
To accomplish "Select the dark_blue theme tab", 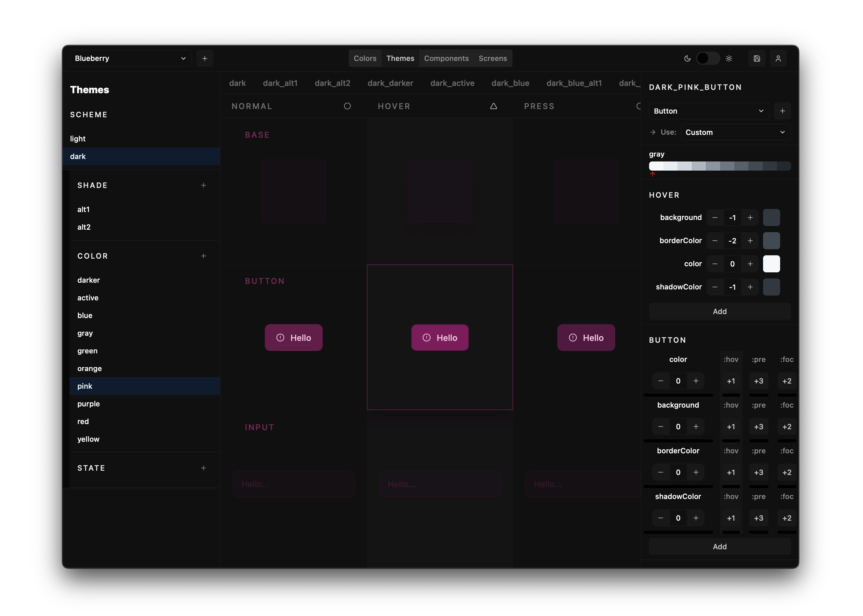I will coord(510,83).
